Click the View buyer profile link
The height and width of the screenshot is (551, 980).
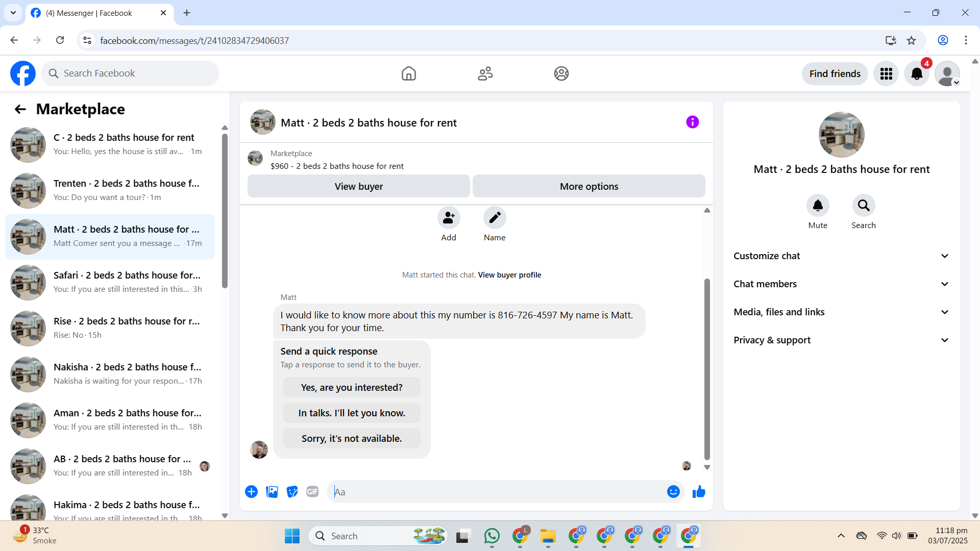pos(509,275)
